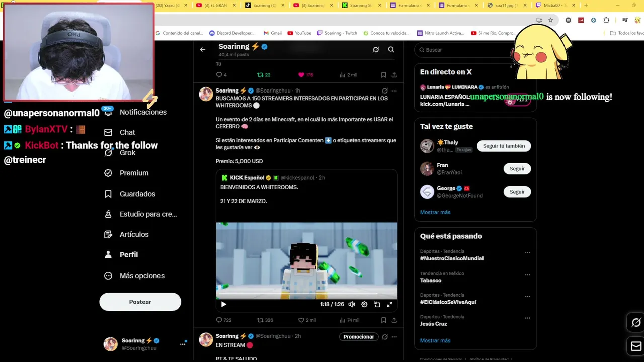Open account switcher dots beside Soarinng

click(183, 344)
